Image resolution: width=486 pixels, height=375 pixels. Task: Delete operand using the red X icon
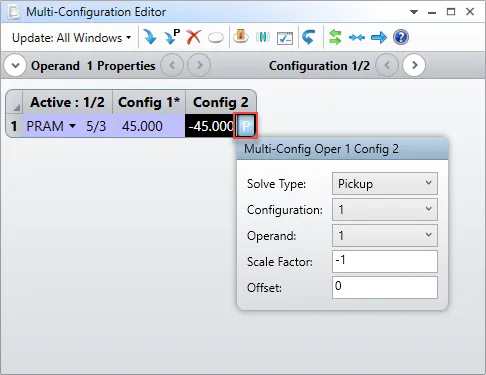click(x=194, y=37)
